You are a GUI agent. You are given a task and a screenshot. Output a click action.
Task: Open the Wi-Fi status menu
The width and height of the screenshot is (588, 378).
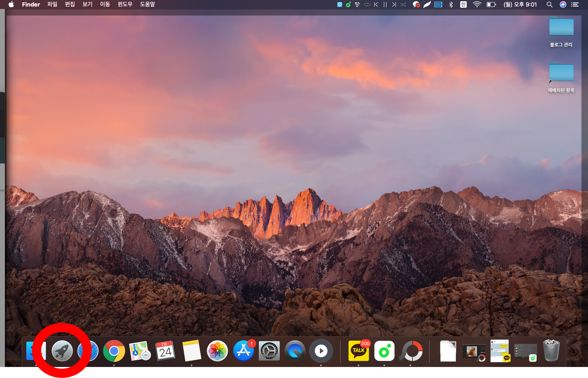(x=477, y=4)
